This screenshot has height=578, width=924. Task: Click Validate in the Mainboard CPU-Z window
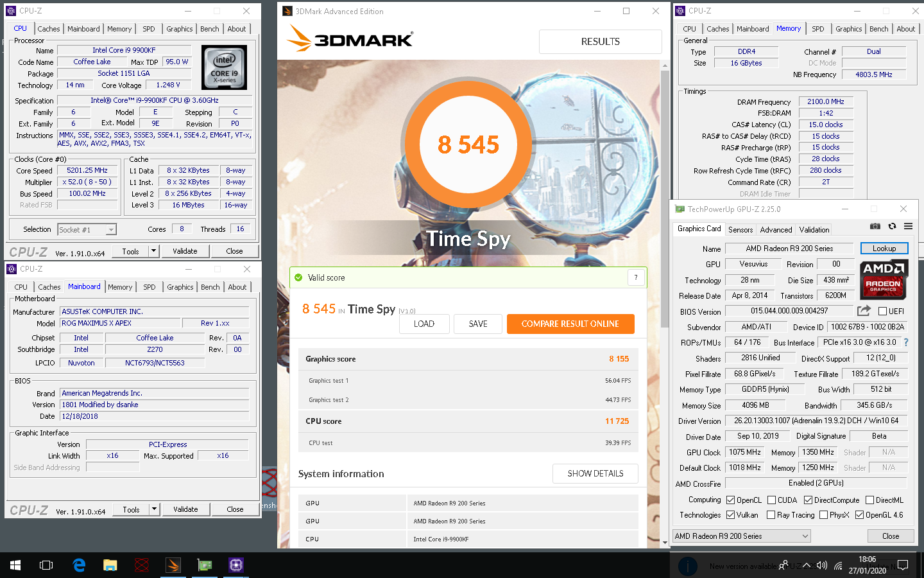click(185, 509)
